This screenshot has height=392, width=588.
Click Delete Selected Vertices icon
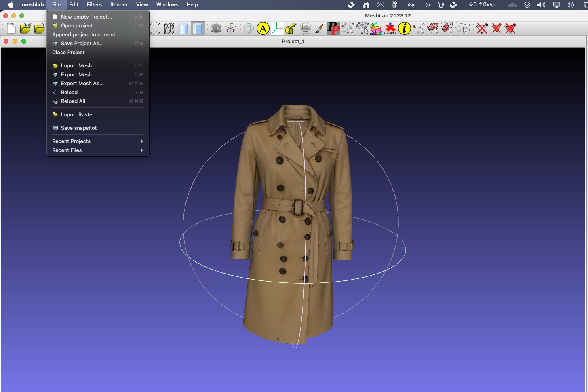click(482, 28)
